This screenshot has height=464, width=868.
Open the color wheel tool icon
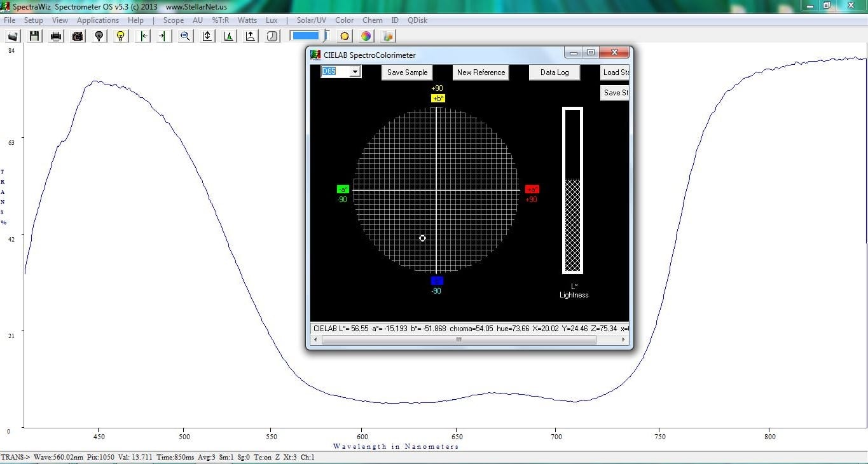click(x=366, y=36)
